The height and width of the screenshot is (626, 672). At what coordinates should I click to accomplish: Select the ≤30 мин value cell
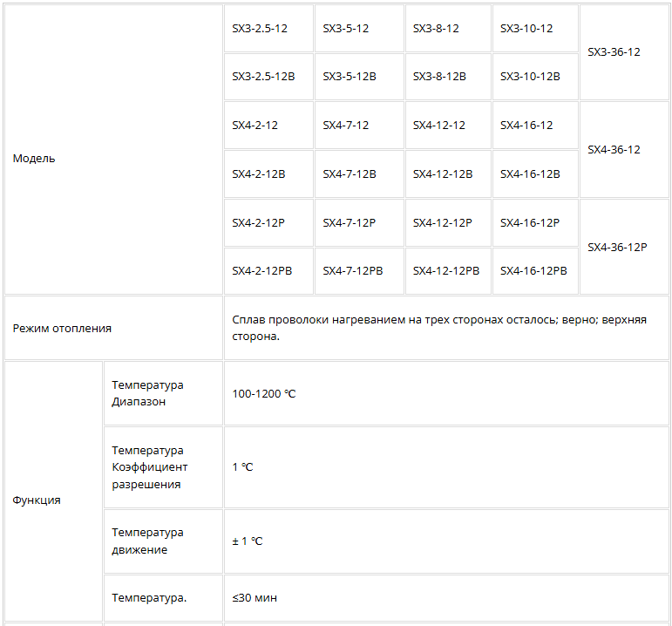coord(446,598)
